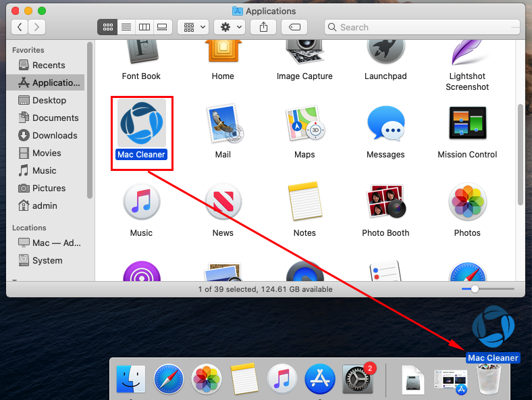Open Music from the Dock
The image size is (532, 400).
tap(282, 379)
